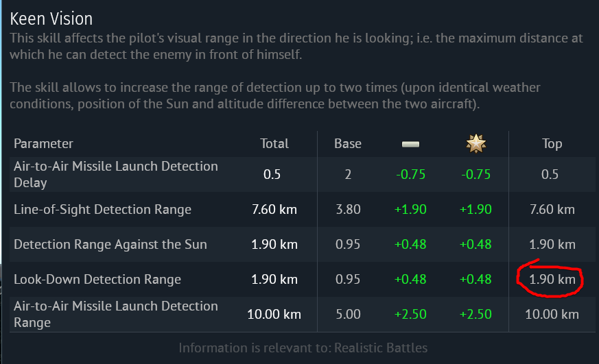Image resolution: width=599 pixels, height=364 pixels.
Task: Click the base value 5.00
Action: 348,315
